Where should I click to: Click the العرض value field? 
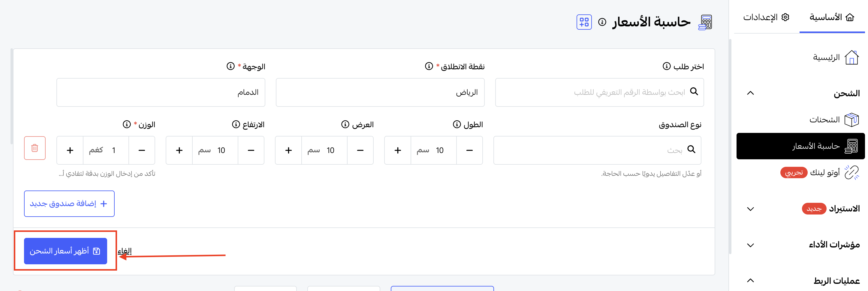[x=324, y=150]
